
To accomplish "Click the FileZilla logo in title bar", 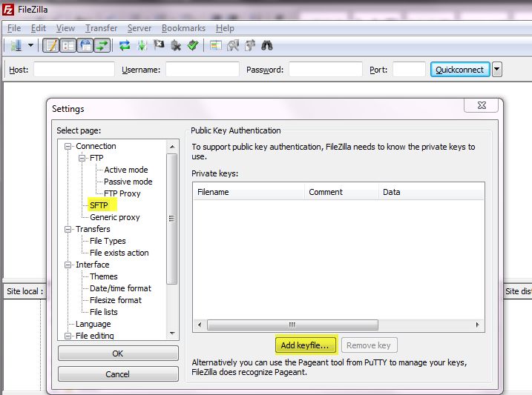I will coord(8,10).
